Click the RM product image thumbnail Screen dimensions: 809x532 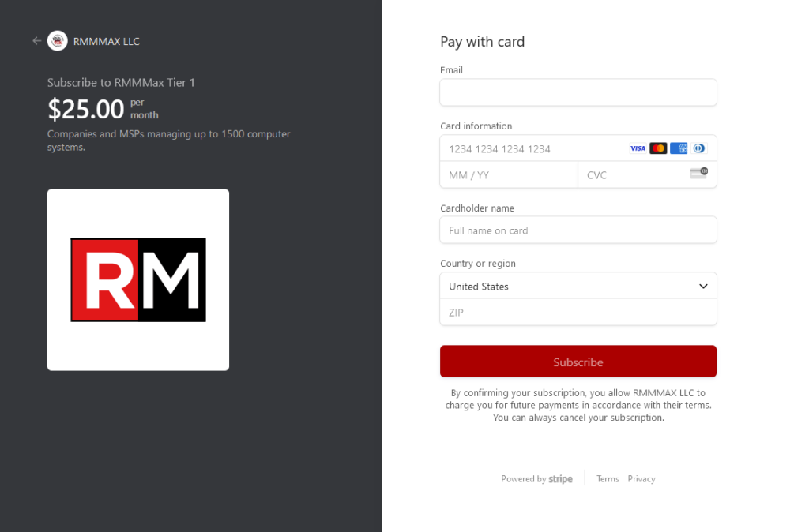point(138,279)
